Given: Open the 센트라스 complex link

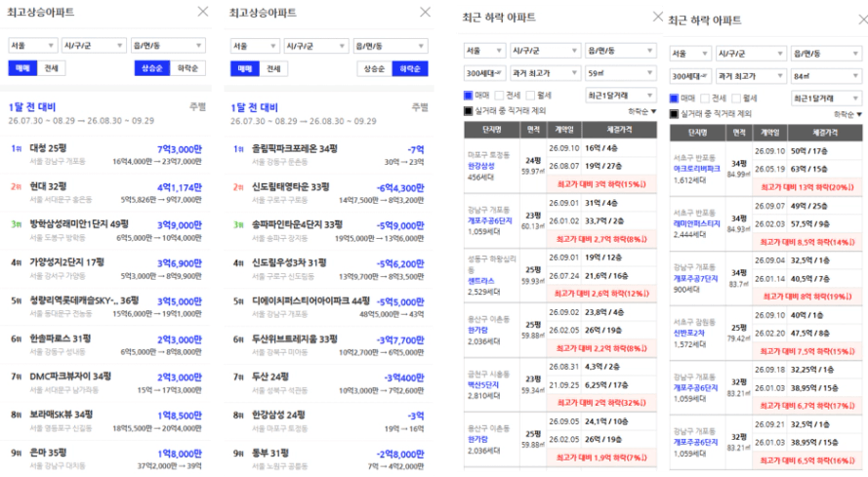Looking at the screenshot, I should click(x=481, y=281).
